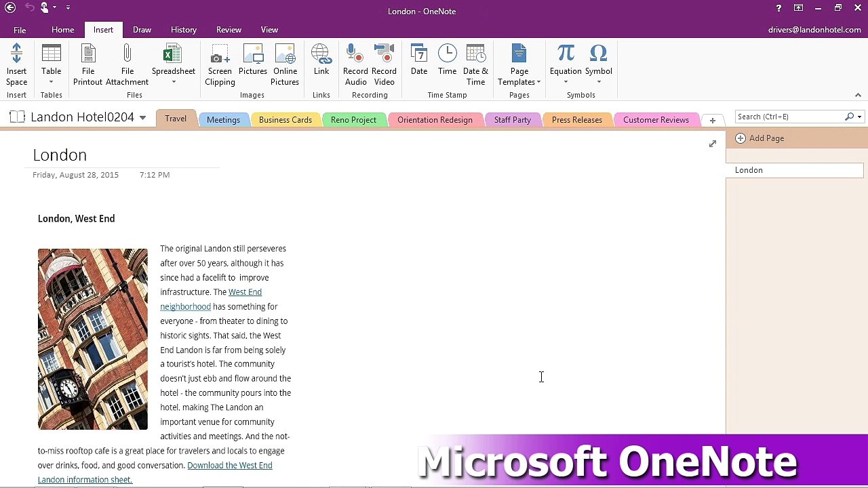This screenshot has height=488, width=868.
Task: Open the Symbol dropdown arrow
Action: coord(598,83)
